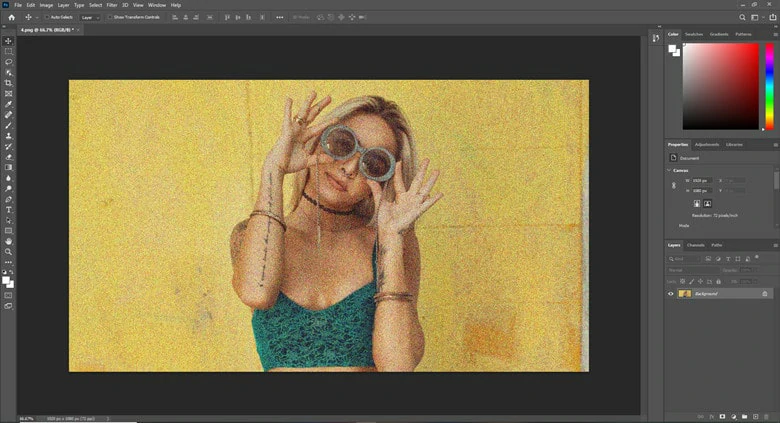The height and width of the screenshot is (423, 780).
Task: Pick a shade in the Color picker field
Action: pyautogui.click(x=721, y=86)
